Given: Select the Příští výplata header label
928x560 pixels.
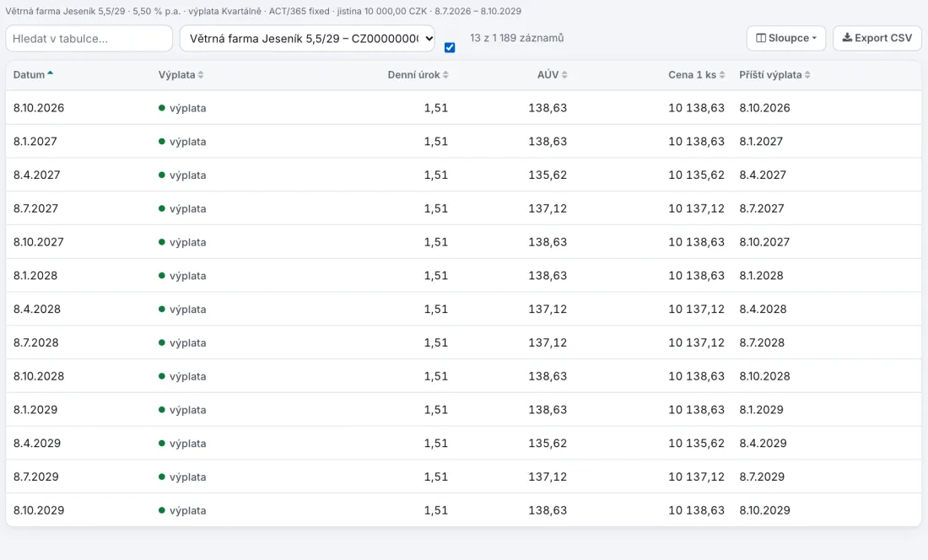Looking at the screenshot, I should point(770,75).
